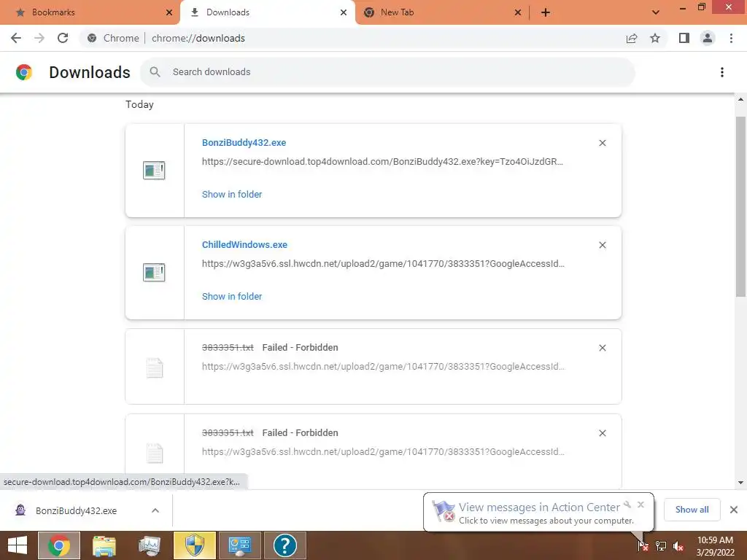Open the security shield taskbar app

pyautogui.click(x=194, y=545)
